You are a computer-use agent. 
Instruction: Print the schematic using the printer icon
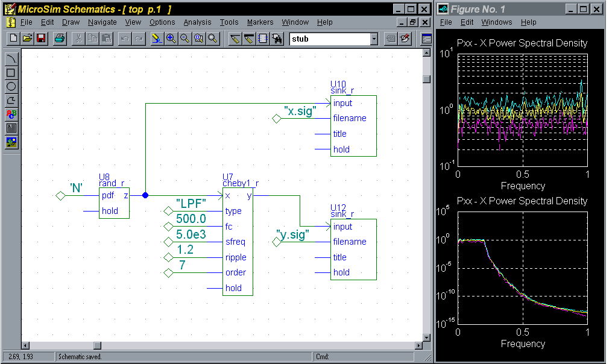click(x=59, y=39)
